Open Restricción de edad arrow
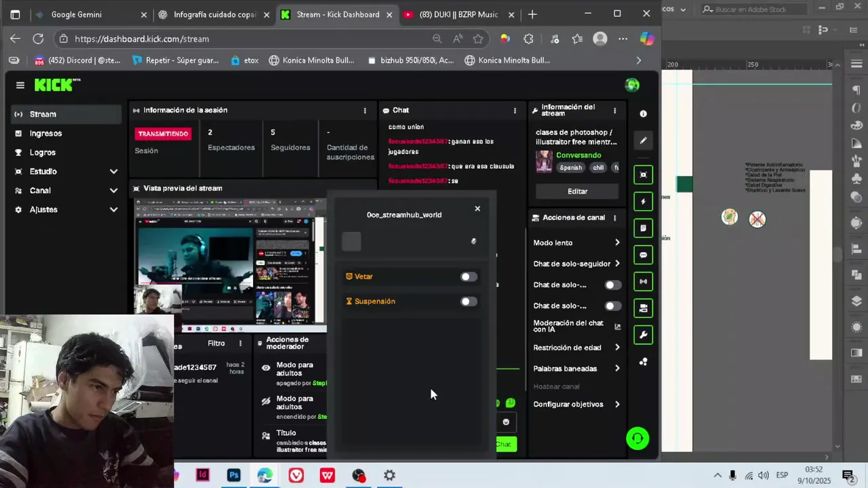The width and height of the screenshot is (868, 488). pos(617,348)
